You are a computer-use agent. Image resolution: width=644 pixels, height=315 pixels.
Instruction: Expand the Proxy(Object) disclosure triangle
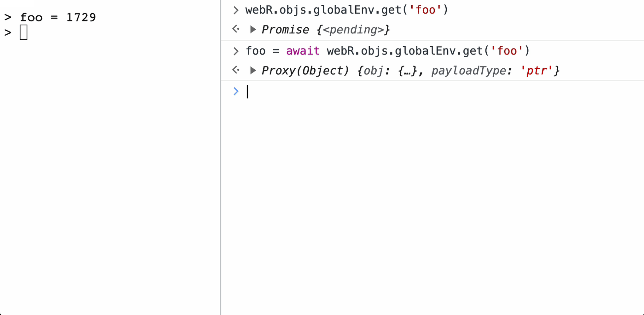(253, 71)
